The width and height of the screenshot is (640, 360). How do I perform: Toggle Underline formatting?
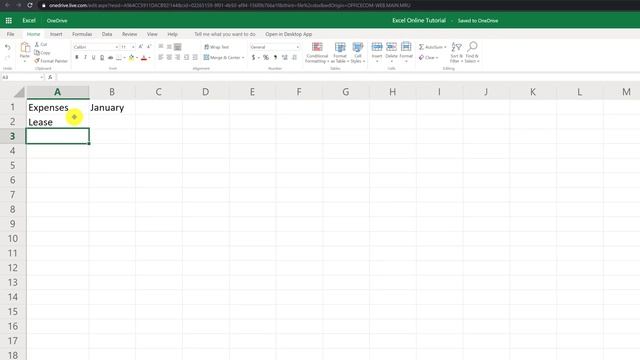(x=93, y=58)
